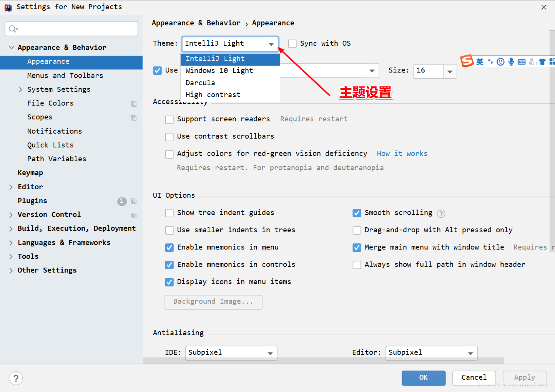This screenshot has height=392, width=555.
Task: Uncheck Display icons in menu items
Action: (x=169, y=282)
